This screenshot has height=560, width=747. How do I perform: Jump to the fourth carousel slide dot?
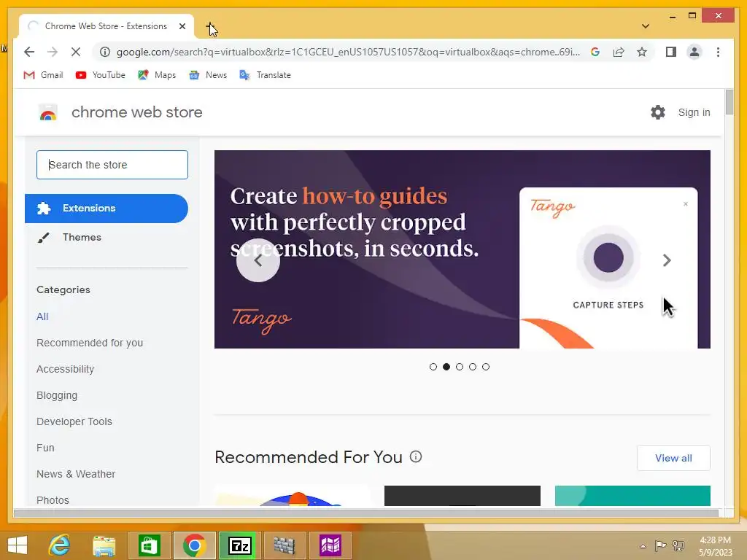pos(473,367)
